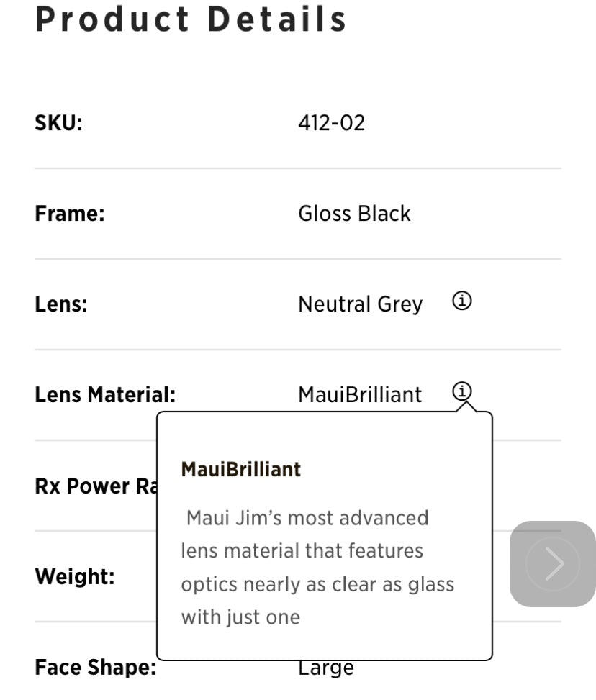Tap the grey next arrow button
This screenshot has width=596, height=700.
click(x=552, y=563)
